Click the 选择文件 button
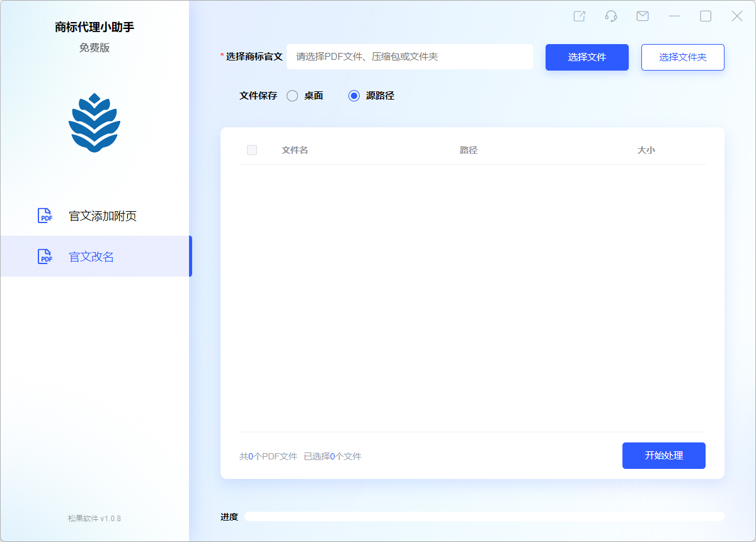The image size is (756, 542). tap(587, 57)
